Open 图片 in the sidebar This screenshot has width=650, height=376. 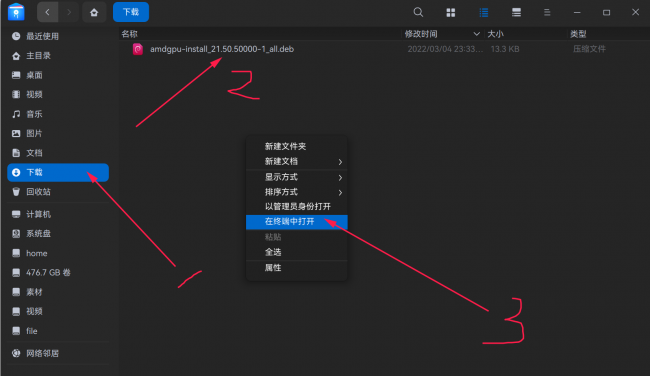tap(58, 133)
